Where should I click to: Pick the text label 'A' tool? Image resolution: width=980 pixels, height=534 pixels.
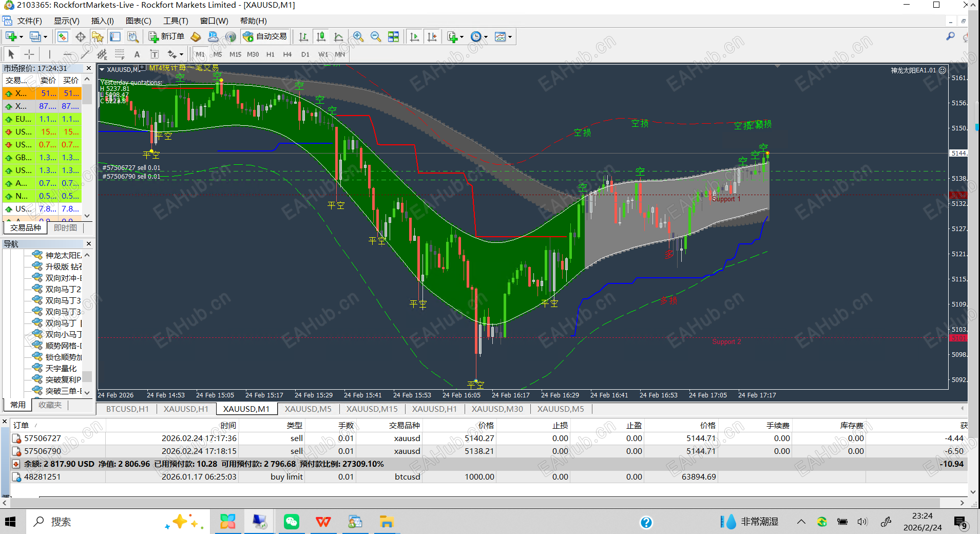(x=137, y=54)
